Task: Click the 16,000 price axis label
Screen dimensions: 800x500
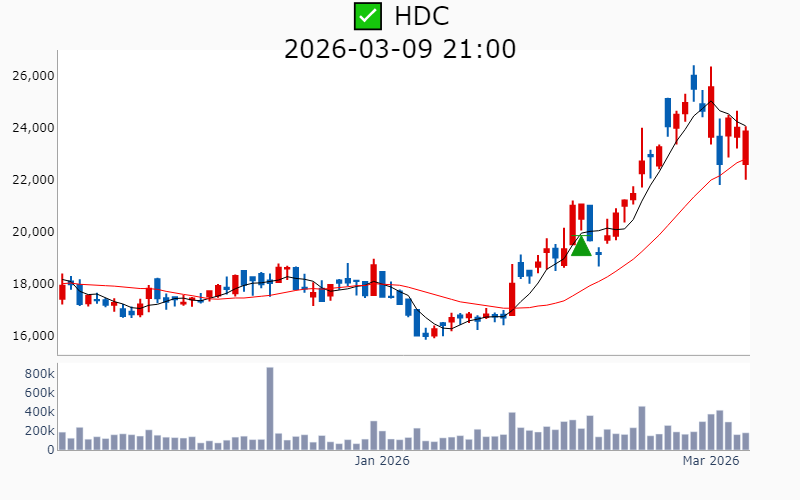Action: pyautogui.click(x=33, y=336)
